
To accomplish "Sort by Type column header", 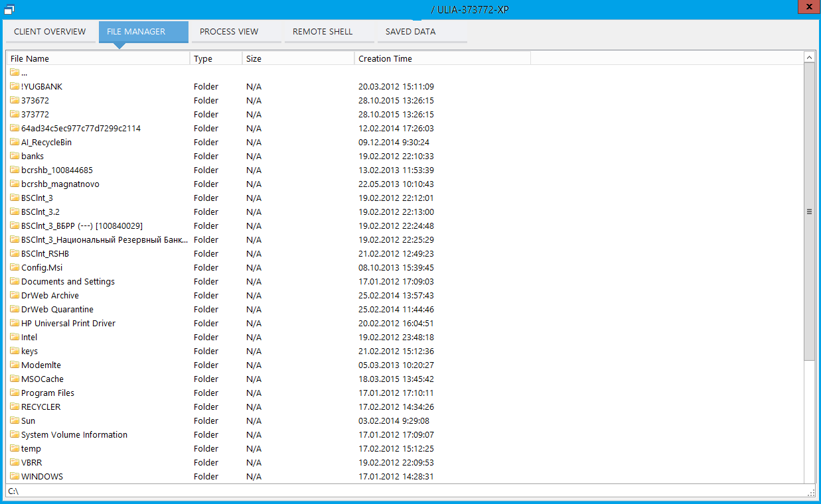I will 216,58.
